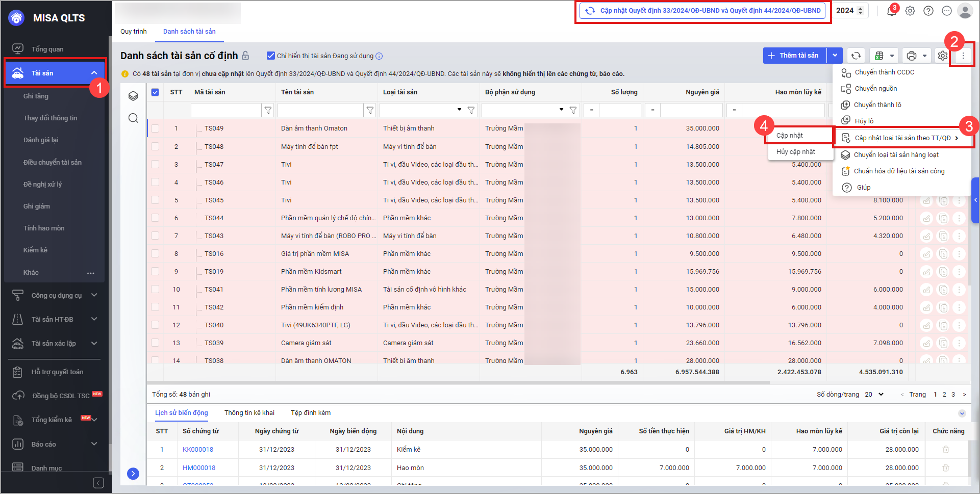
Task: Click the refresh data icon in toolbar
Action: [856, 56]
